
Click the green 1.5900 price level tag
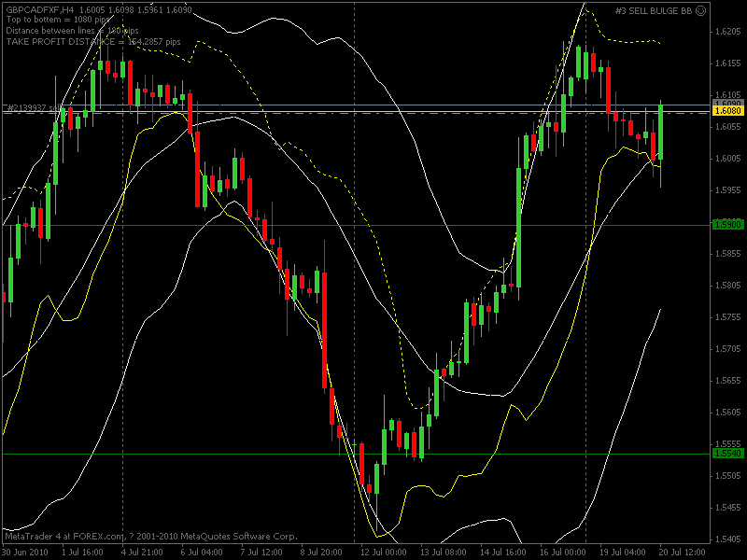tap(728, 224)
